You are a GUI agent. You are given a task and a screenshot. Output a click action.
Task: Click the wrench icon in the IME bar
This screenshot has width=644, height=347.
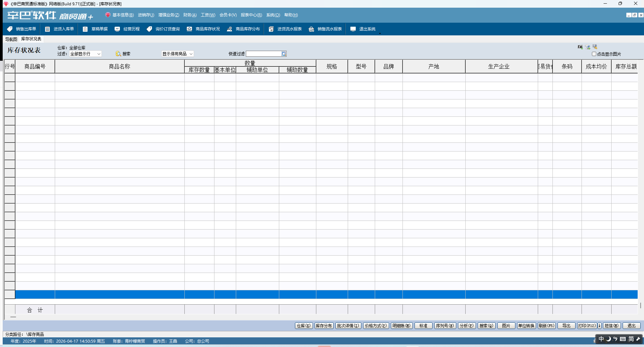(638, 339)
